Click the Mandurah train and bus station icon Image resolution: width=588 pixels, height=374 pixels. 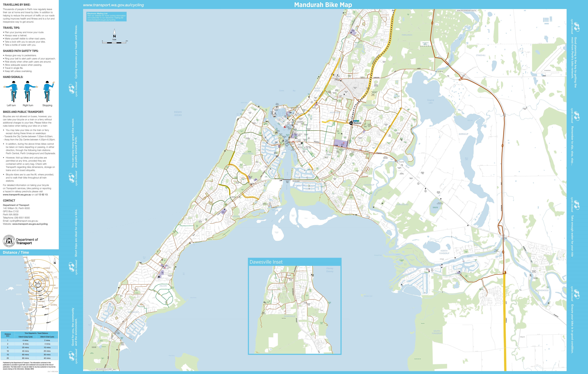351,123
